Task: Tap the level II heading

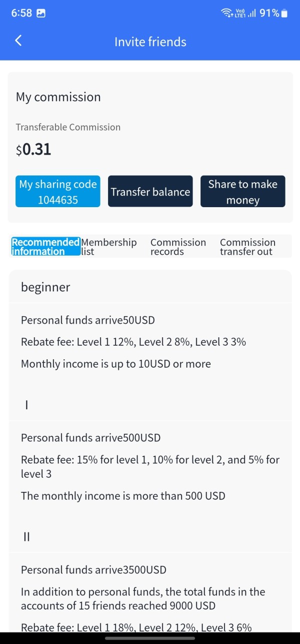Action: pyautogui.click(x=27, y=537)
